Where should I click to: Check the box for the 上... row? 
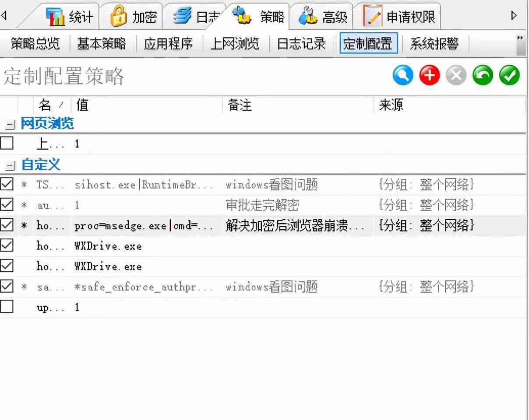(7, 143)
